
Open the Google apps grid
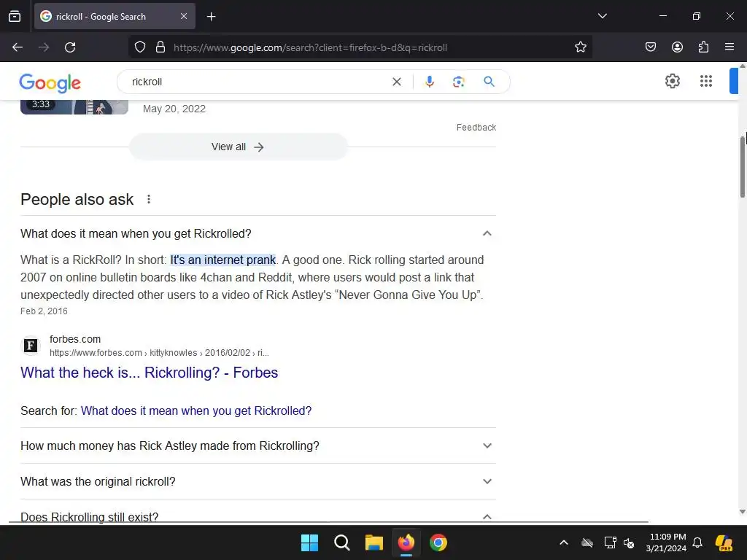[x=706, y=81]
